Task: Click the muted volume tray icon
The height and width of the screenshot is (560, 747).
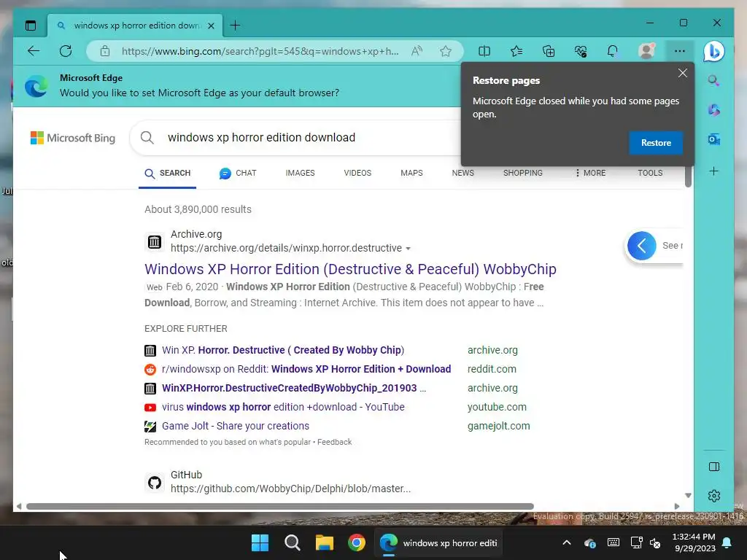Action: click(x=656, y=542)
